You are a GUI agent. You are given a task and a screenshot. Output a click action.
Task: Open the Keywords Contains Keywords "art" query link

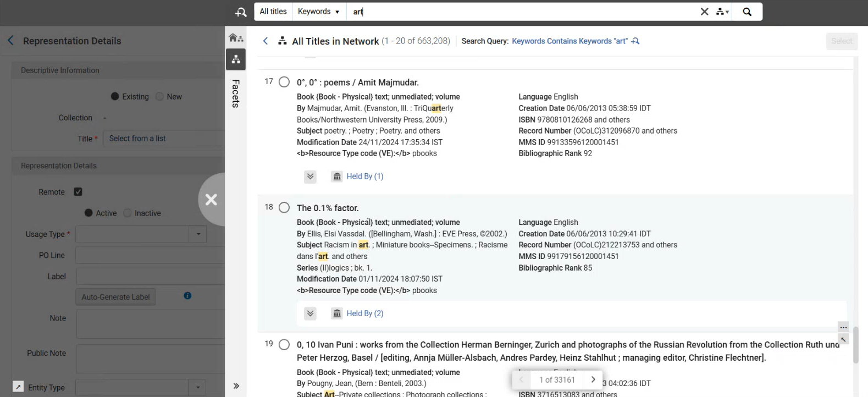click(570, 41)
